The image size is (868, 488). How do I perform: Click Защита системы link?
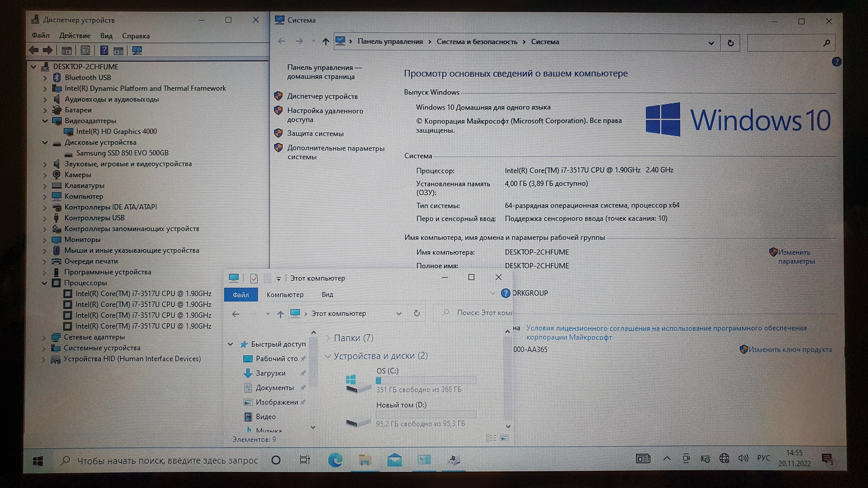315,133
